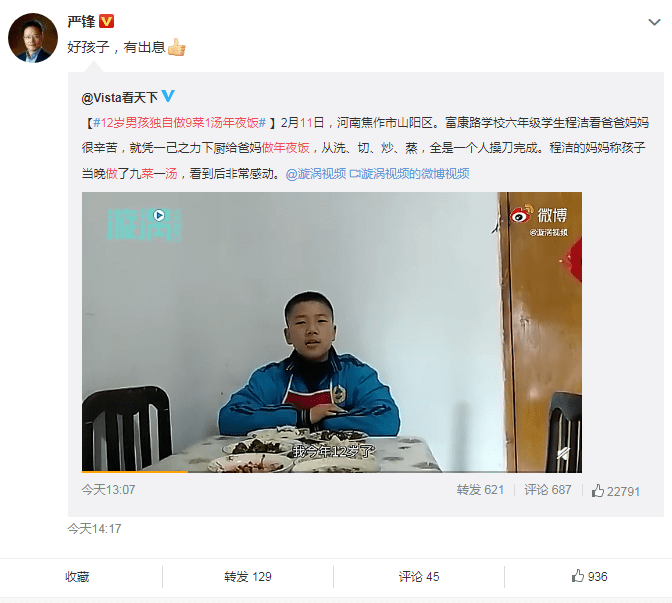This screenshot has height=603, width=672.
Task: Like the original post with 22791 likes
Action: click(616, 491)
